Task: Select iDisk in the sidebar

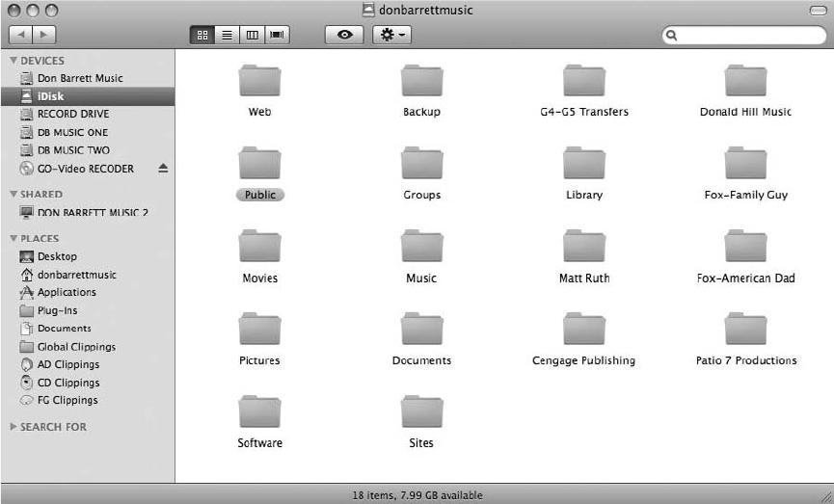Action: coord(50,96)
